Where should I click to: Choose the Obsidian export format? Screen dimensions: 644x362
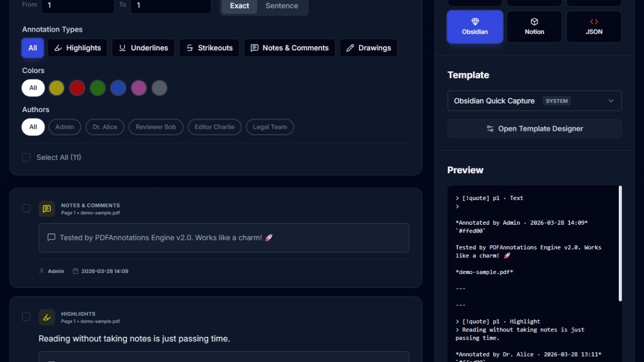click(x=475, y=27)
